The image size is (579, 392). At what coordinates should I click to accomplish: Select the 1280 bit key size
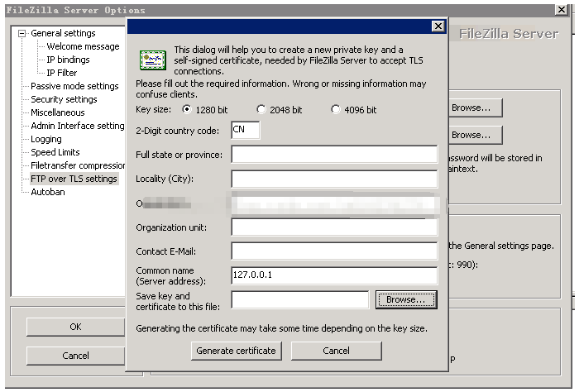[x=187, y=109]
